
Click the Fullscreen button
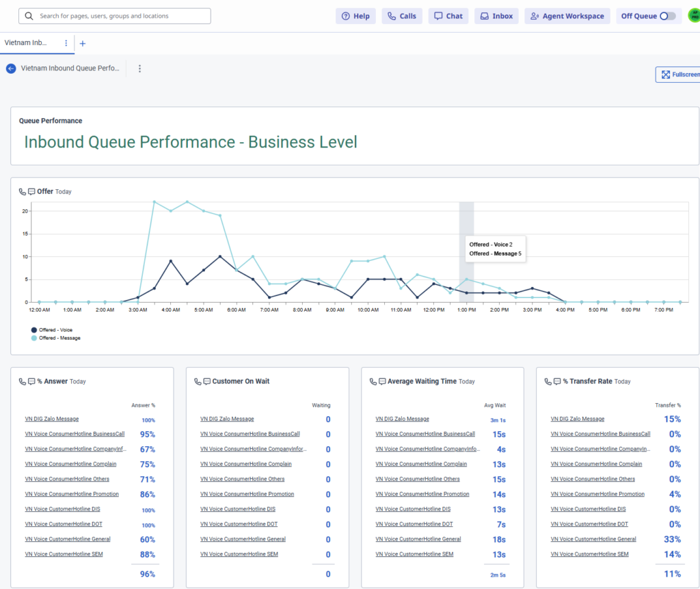(x=677, y=74)
